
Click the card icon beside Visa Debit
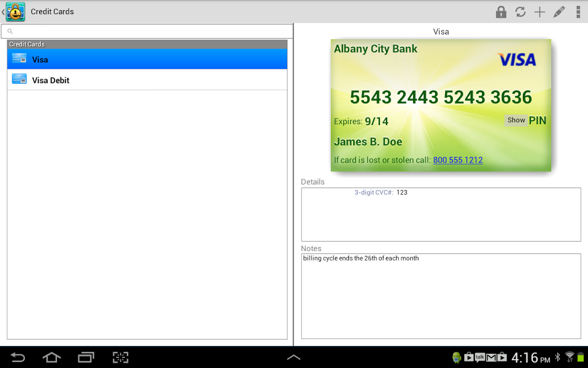[18, 80]
